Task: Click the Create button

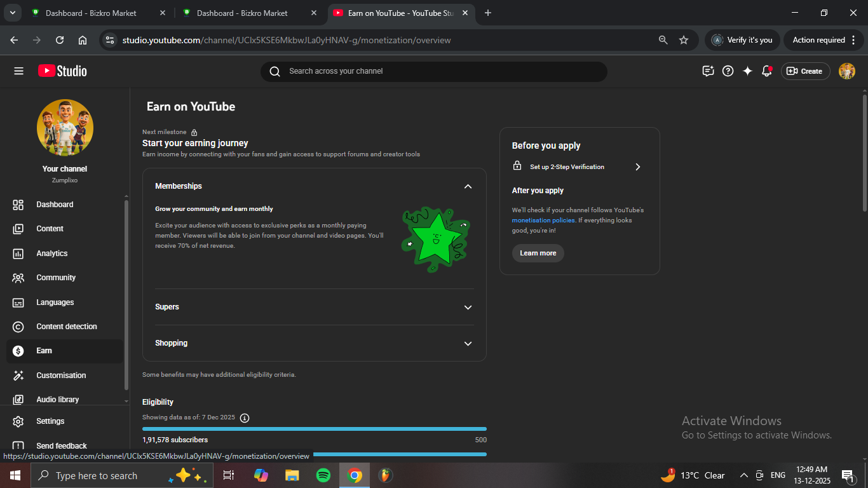Action: [805, 71]
